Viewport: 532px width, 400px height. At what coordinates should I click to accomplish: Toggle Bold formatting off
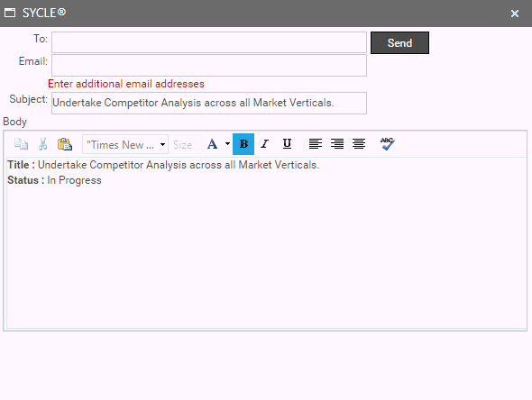click(x=243, y=144)
